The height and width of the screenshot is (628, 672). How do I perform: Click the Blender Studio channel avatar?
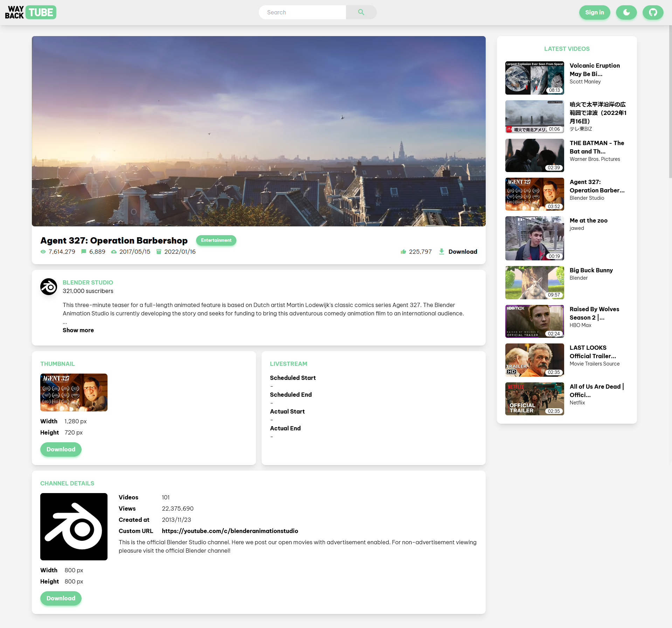(49, 287)
